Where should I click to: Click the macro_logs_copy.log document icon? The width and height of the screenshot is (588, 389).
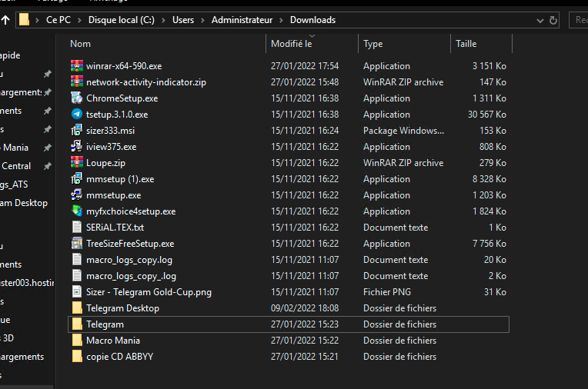coord(77,259)
